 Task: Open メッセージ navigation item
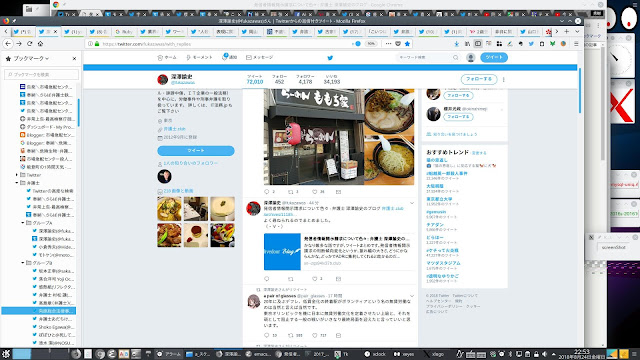pos(260,58)
